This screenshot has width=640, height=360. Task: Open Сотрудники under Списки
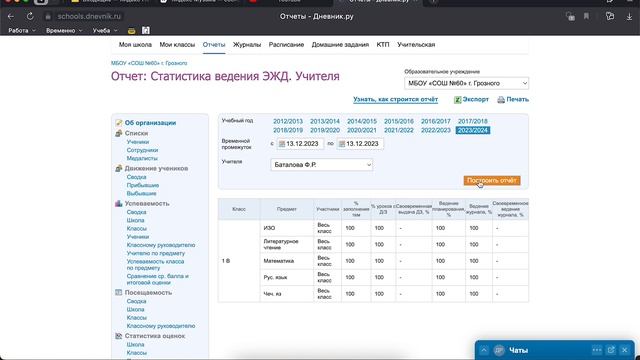142,150
